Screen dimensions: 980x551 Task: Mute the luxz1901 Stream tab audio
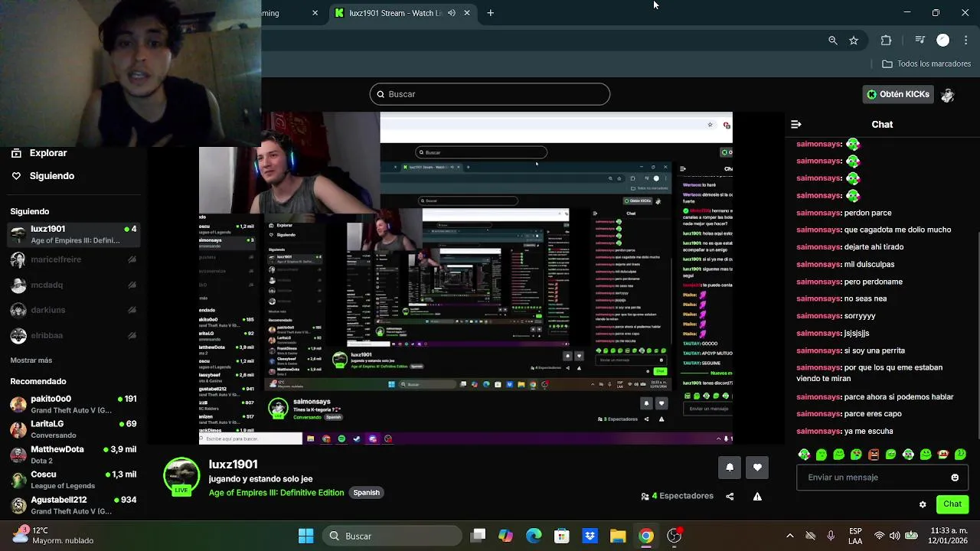(x=452, y=13)
